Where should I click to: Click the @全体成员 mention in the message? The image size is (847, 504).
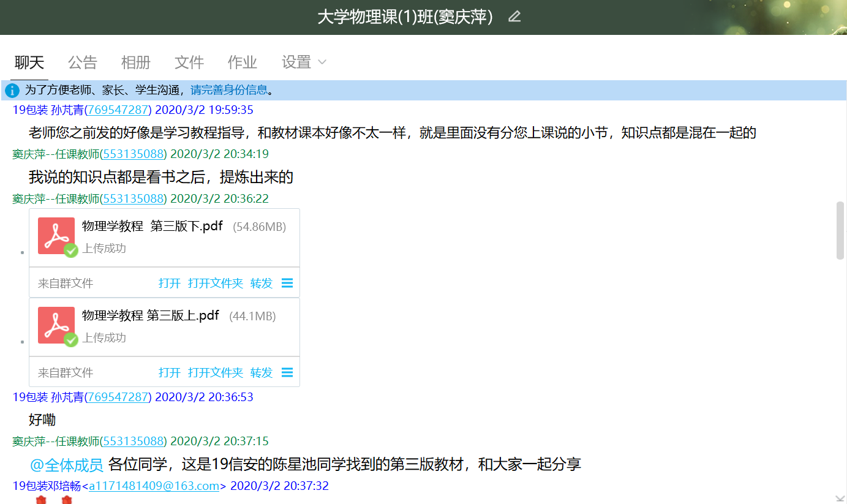point(67,465)
